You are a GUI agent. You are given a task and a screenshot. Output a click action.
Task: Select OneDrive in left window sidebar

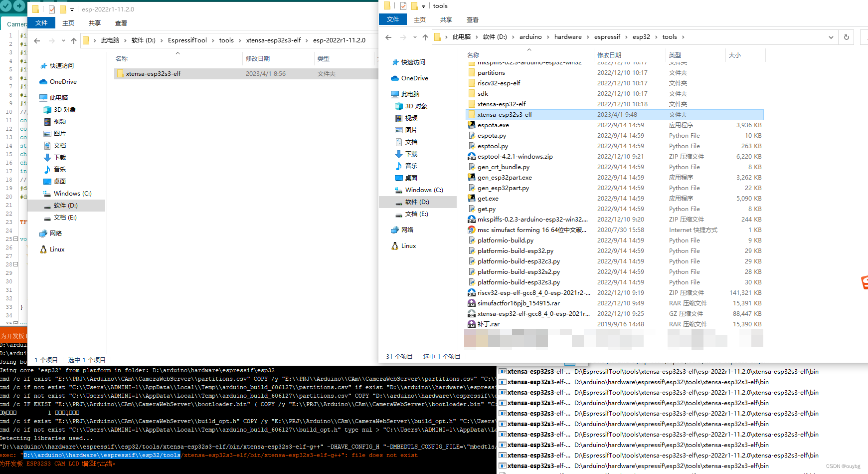[x=63, y=82]
